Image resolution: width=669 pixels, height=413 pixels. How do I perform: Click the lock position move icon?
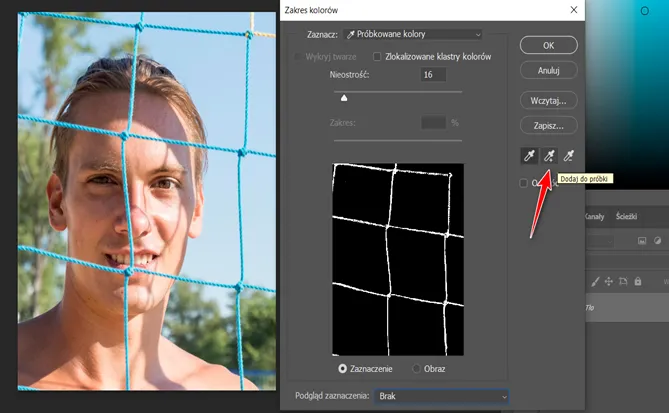610,283
